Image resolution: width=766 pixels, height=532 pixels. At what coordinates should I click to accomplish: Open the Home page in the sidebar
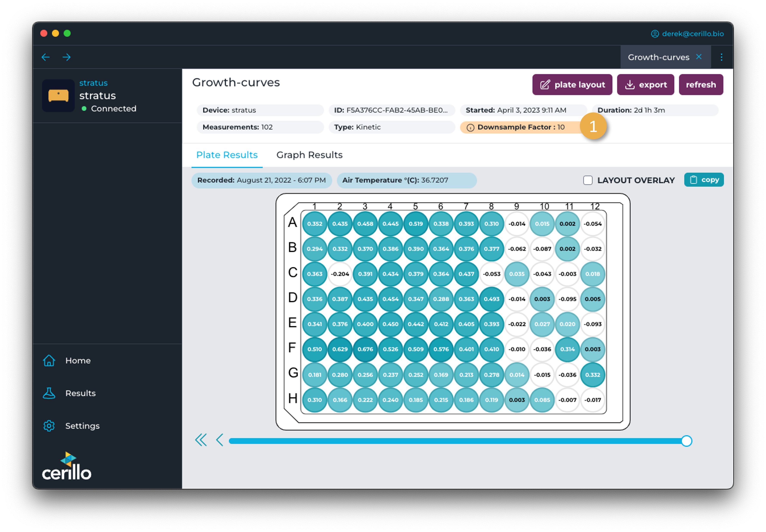pyautogui.click(x=78, y=361)
